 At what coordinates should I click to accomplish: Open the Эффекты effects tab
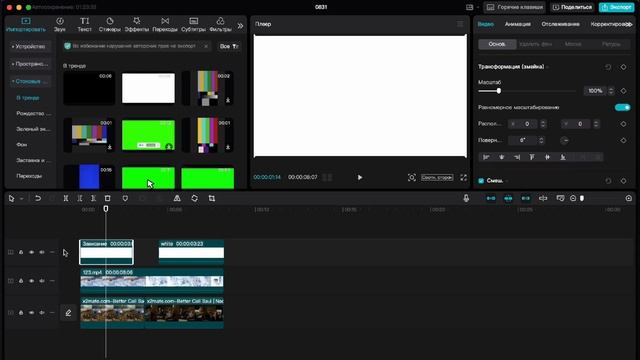(136, 24)
